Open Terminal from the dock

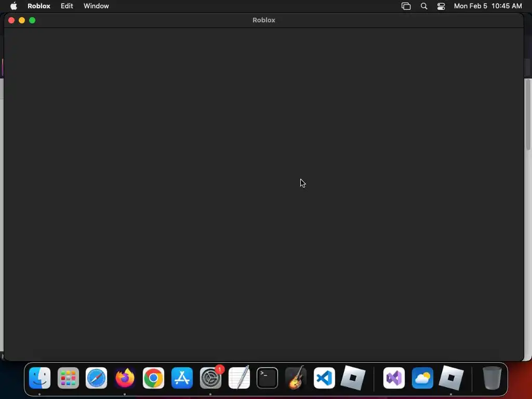268,378
